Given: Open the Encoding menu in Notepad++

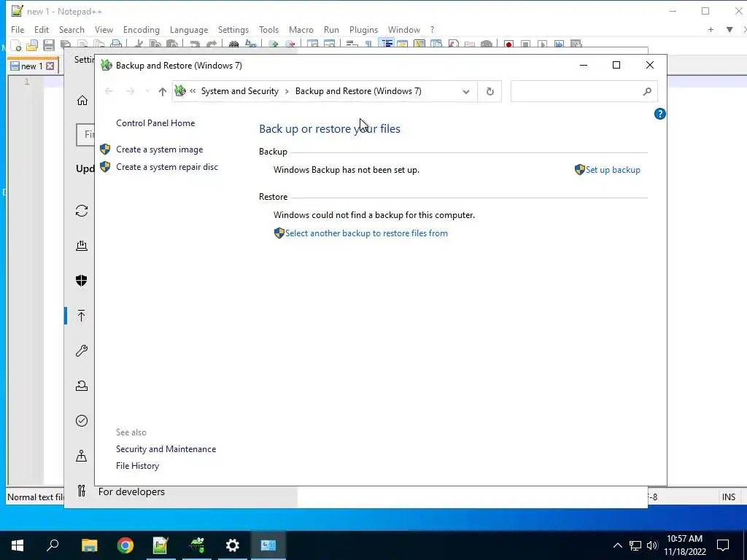Looking at the screenshot, I should [142, 29].
